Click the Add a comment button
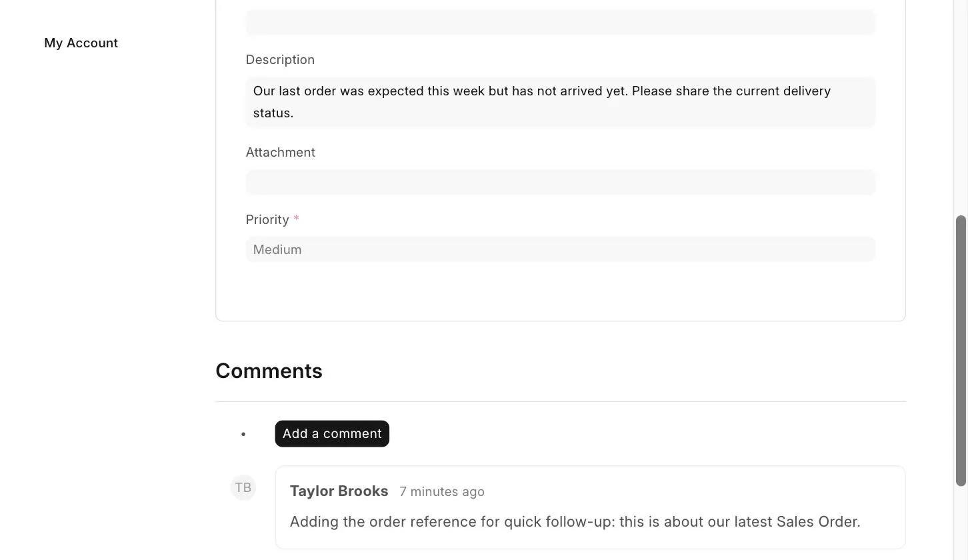 point(332,433)
